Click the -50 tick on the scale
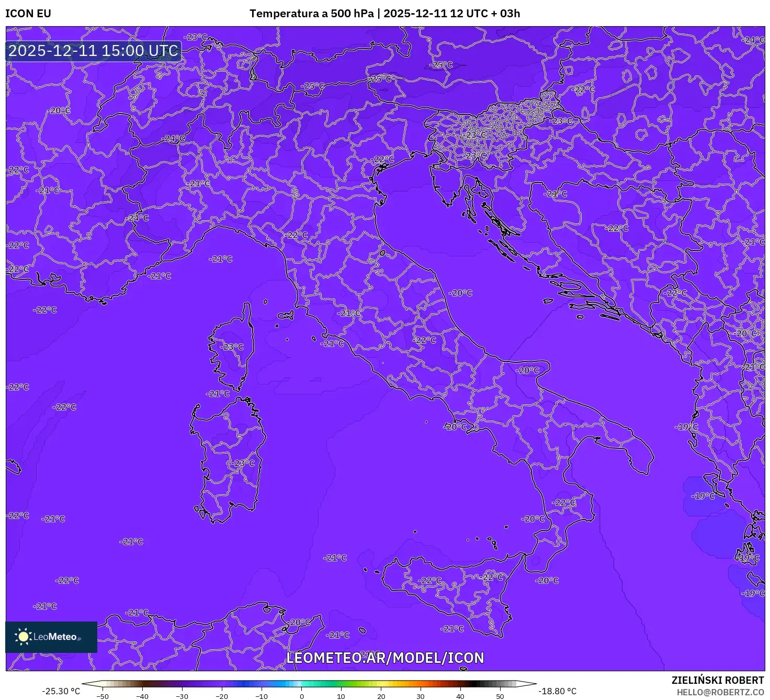 tap(103, 696)
